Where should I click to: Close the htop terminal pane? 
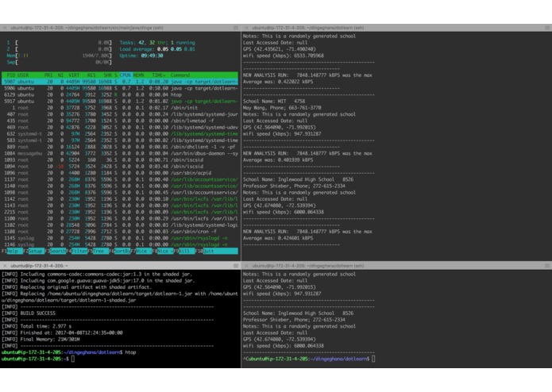click(x=5, y=28)
